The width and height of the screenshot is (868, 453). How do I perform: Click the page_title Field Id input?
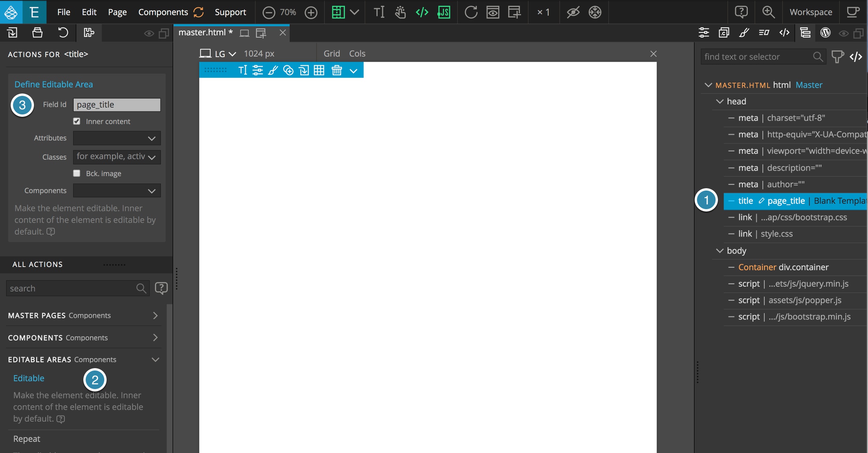point(116,104)
